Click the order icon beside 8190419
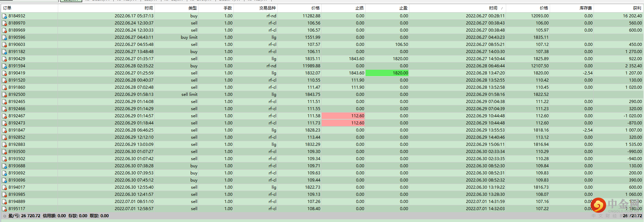 [4, 73]
